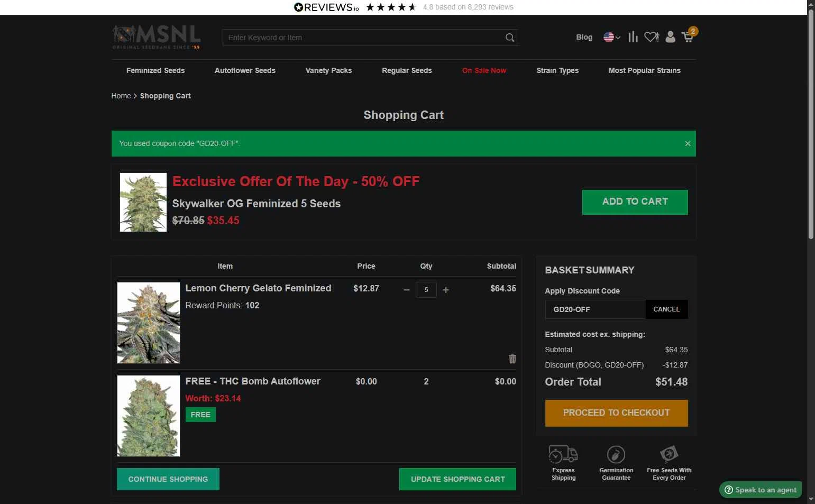Open the Autoflower Seeds menu
The width and height of the screenshot is (815, 504).
(245, 70)
